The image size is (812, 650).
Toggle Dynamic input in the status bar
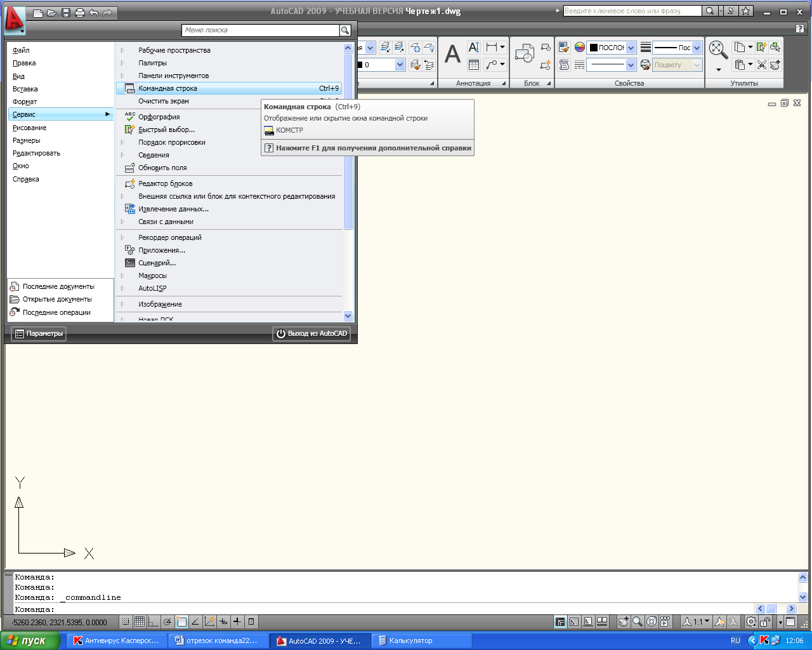pos(223,622)
